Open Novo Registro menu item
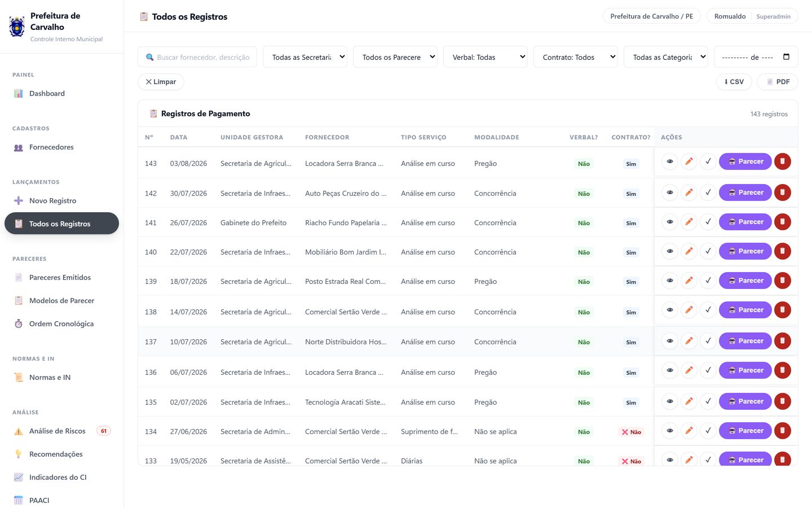Viewport: 812px width, 508px height. pyautogui.click(x=61, y=201)
